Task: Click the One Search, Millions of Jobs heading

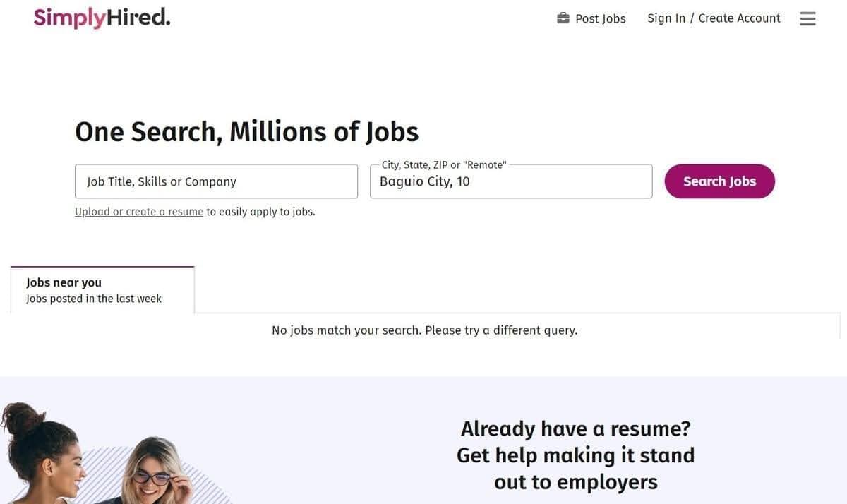Action: [x=247, y=131]
